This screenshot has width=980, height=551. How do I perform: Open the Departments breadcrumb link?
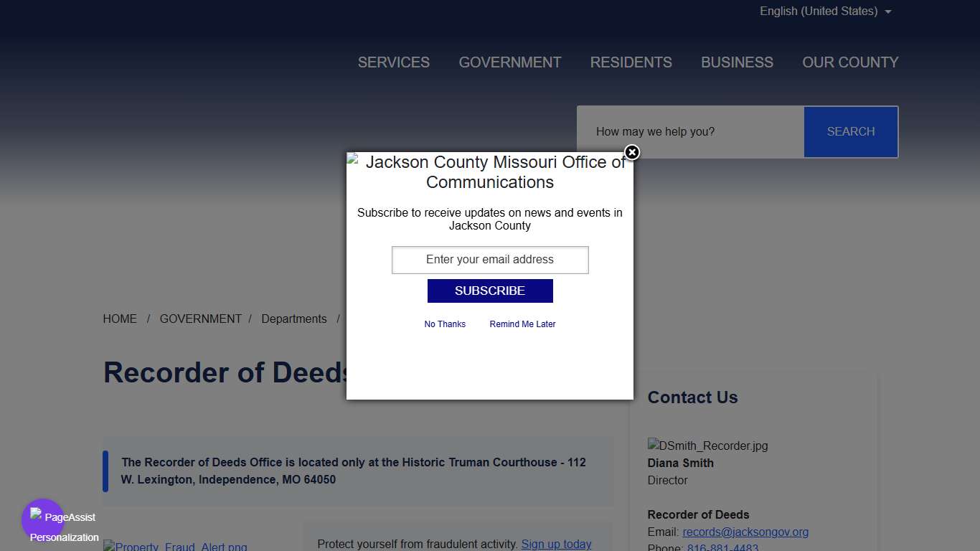(x=294, y=319)
